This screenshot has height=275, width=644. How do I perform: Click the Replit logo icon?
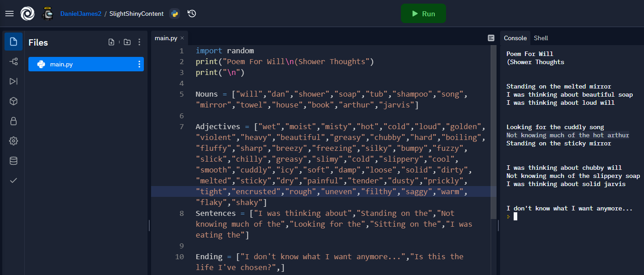(28, 14)
